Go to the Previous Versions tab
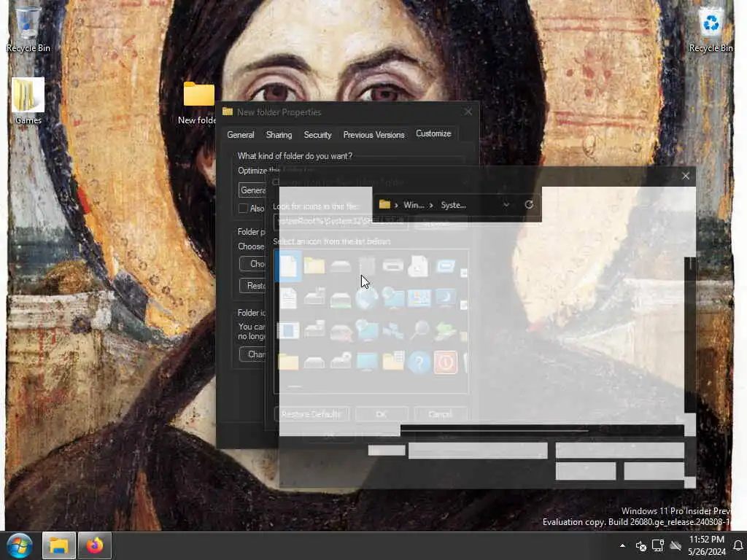Image resolution: width=747 pixels, height=560 pixels. coord(373,135)
